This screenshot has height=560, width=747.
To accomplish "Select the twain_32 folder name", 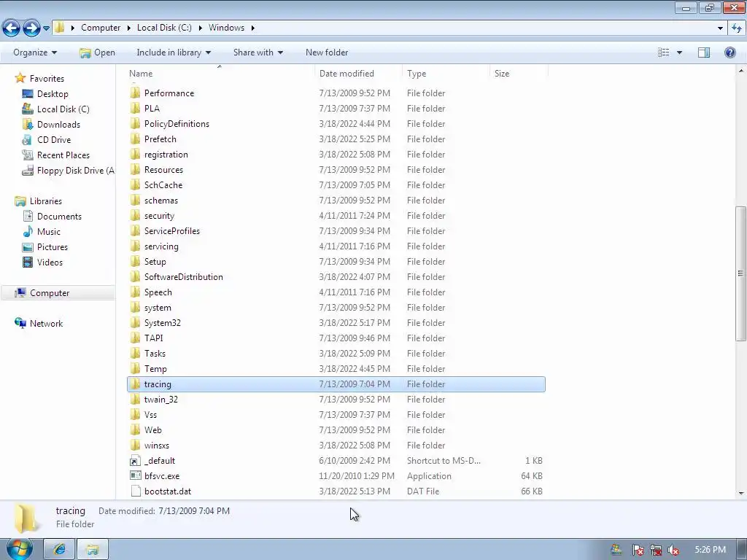I will 161,399.
